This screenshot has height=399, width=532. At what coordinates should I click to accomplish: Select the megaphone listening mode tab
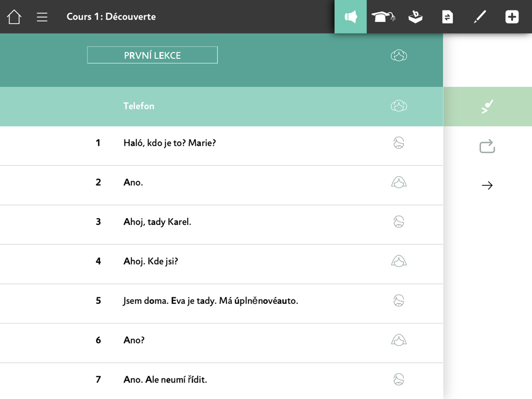(x=351, y=17)
